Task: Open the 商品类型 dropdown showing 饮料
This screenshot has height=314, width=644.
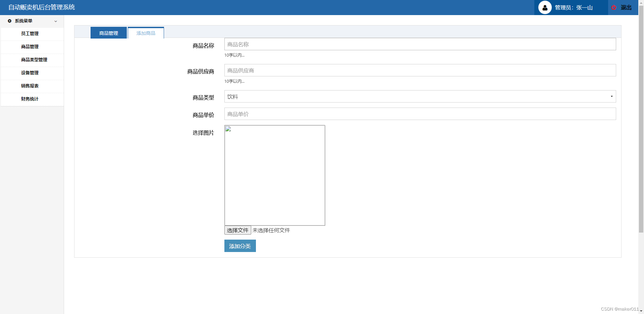Action: click(420, 97)
